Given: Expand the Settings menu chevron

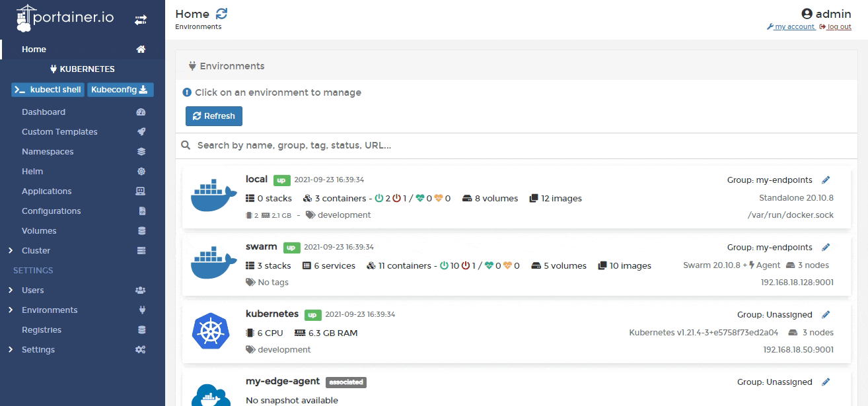Looking at the screenshot, I should click(11, 350).
